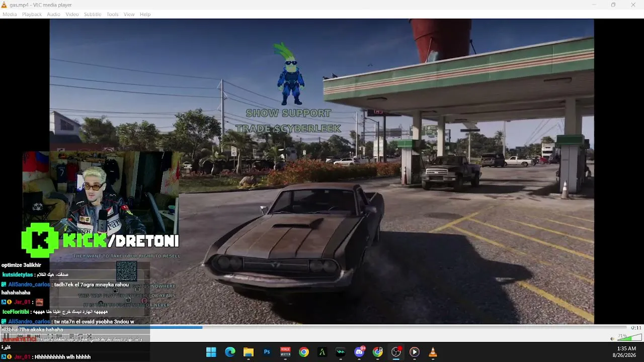The height and width of the screenshot is (362, 644).
Task: Open the Help menu
Action: (x=145, y=14)
